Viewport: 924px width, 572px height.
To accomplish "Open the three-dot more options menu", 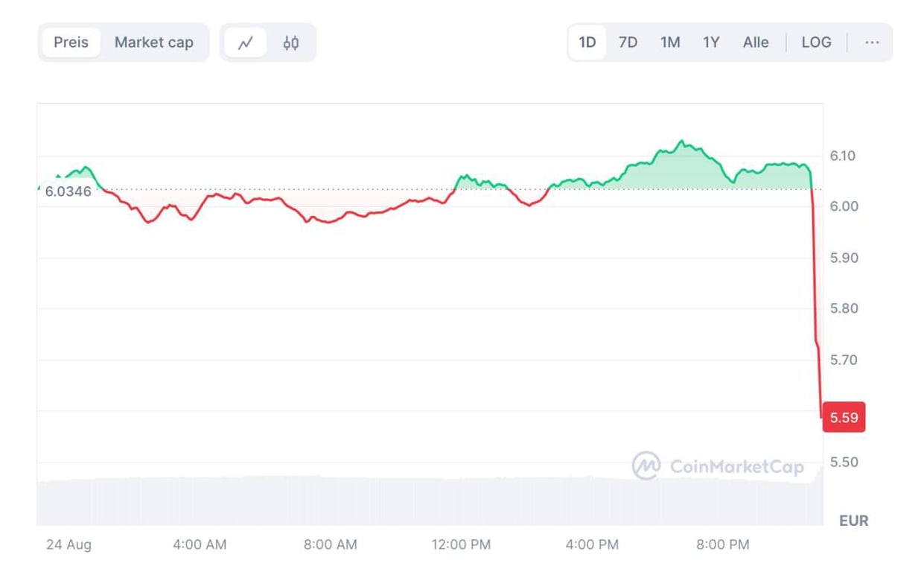I will point(872,42).
